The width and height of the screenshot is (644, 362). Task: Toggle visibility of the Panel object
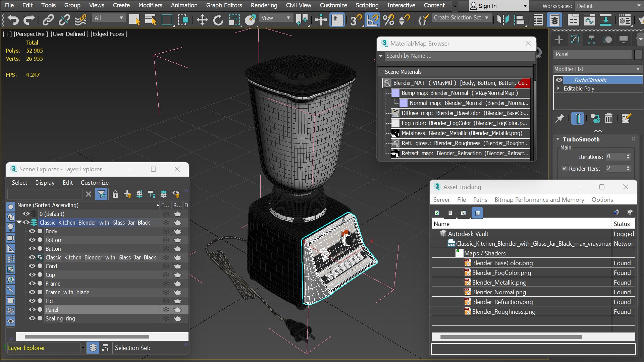(32, 310)
